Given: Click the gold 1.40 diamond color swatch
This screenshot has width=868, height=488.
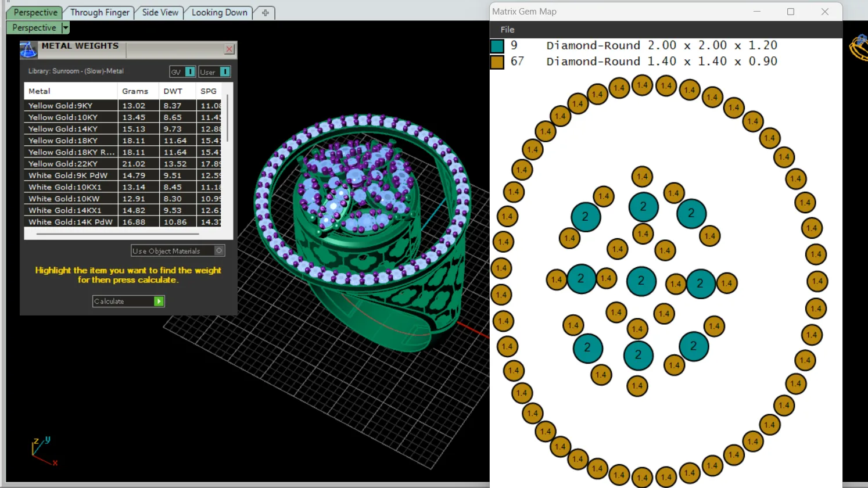Looking at the screenshot, I should pyautogui.click(x=497, y=62).
